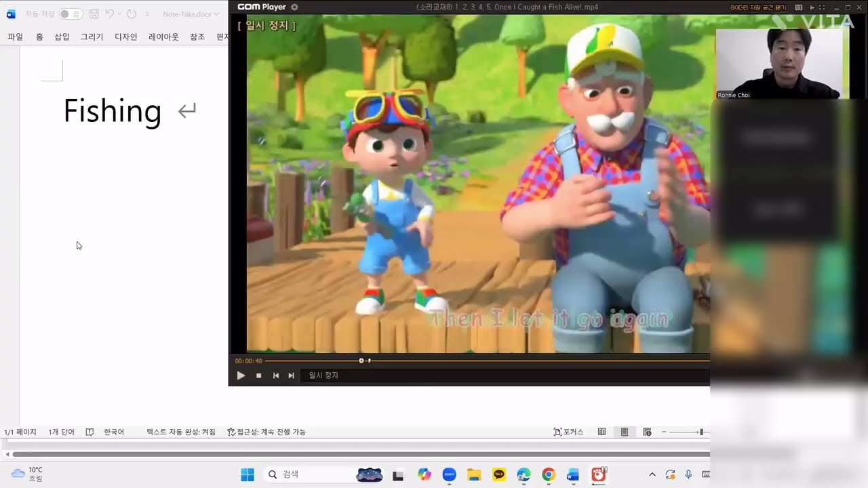Switch to Print Layout view icon
This screenshot has width=868, height=488.
(x=625, y=432)
